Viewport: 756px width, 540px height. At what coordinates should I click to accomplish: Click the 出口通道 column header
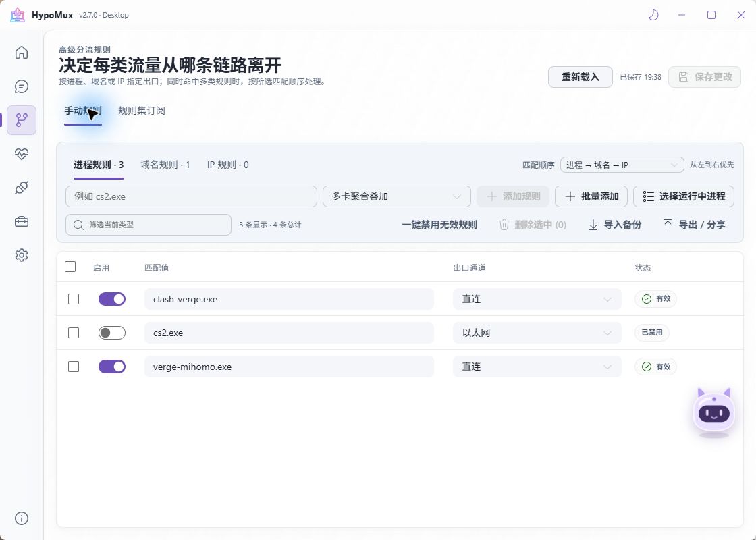470,267
